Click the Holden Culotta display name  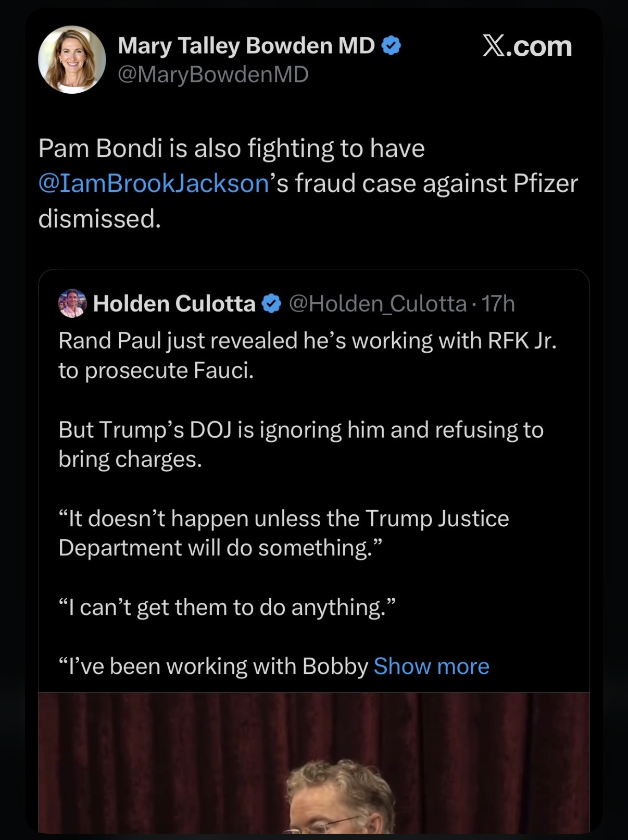pos(174,304)
